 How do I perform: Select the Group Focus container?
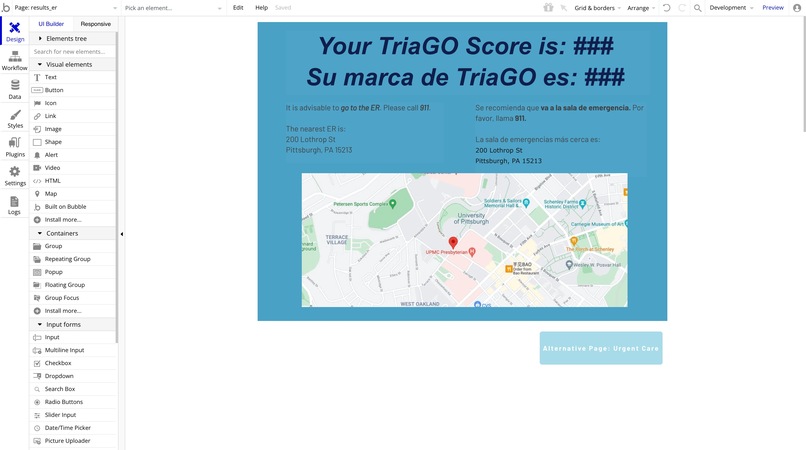coord(73,298)
